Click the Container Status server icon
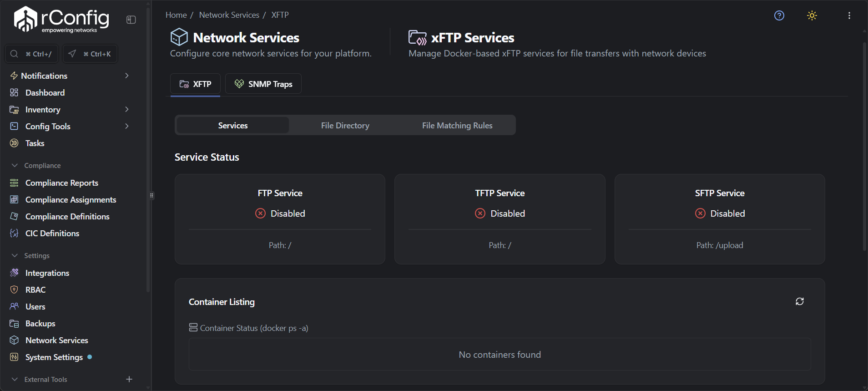The image size is (868, 391). pyautogui.click(x=193, y=328)
